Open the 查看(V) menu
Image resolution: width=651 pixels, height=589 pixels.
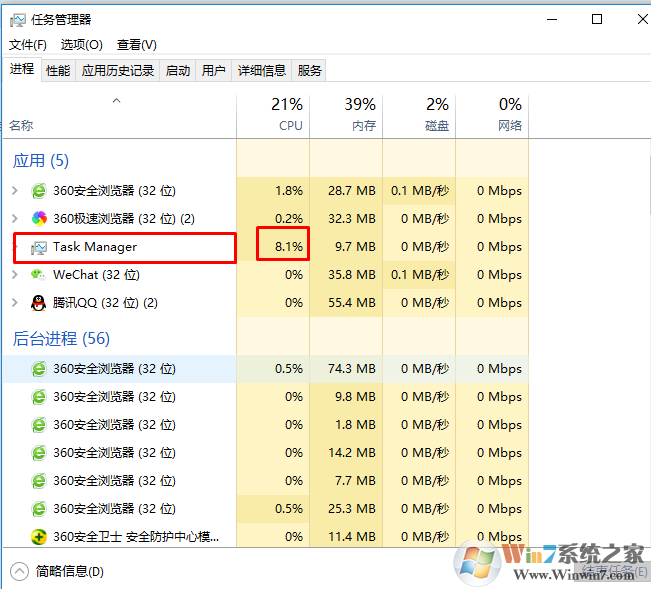click(x=137, y=45)
